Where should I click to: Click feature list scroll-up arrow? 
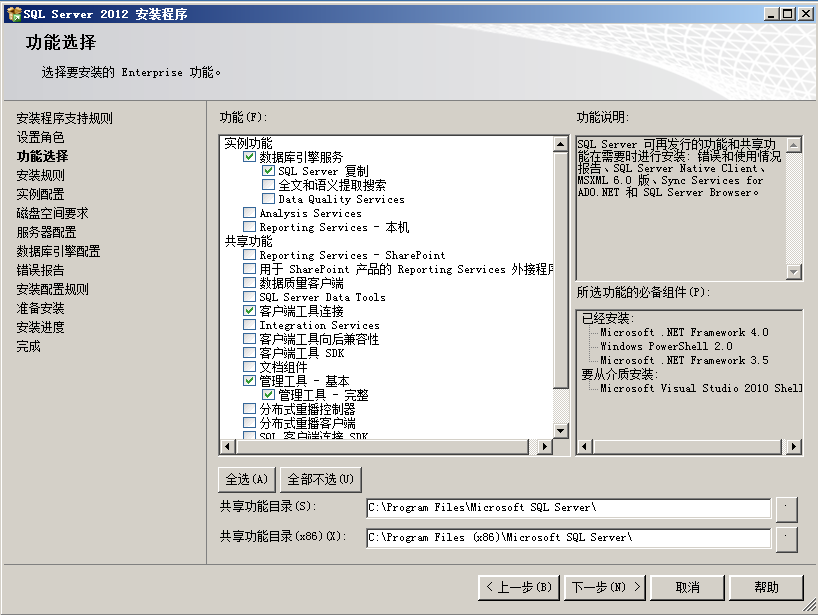560,144
